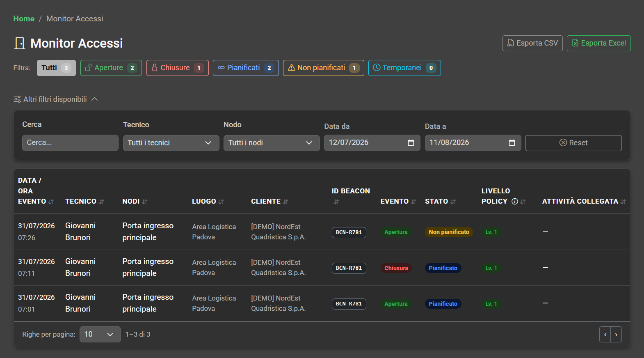Screen dimensions: 644x358
Task: Click Lv. 1 badge in the 07:26 row
Action: tap(491, 232)
